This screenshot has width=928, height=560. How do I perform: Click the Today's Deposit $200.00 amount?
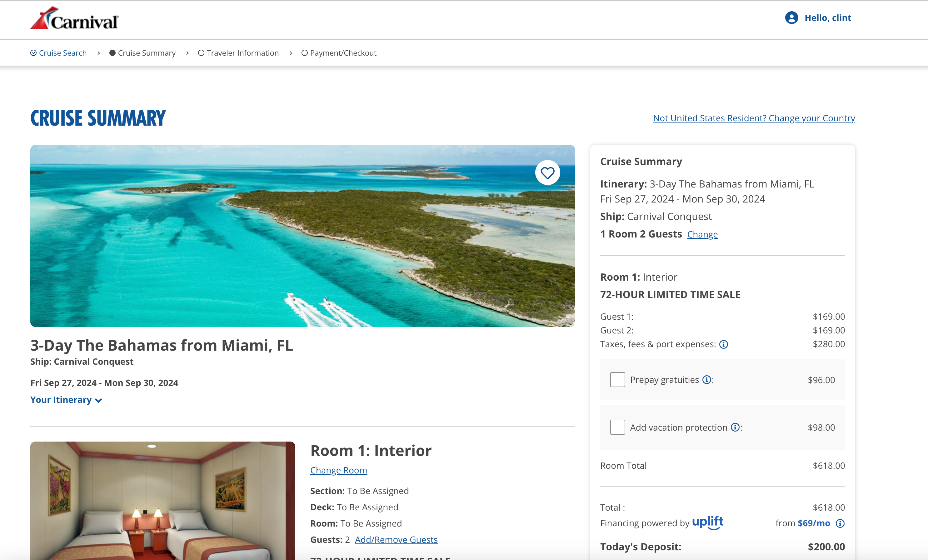tap(826, 547)
